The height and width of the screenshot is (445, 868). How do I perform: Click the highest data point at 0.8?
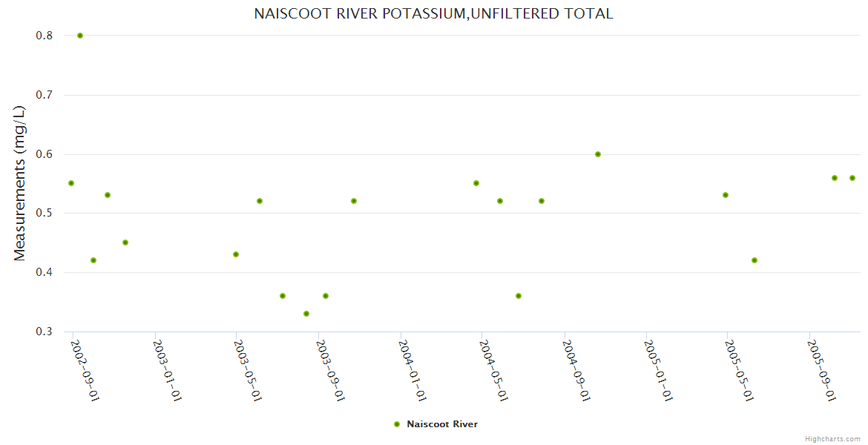pos(80,36)
